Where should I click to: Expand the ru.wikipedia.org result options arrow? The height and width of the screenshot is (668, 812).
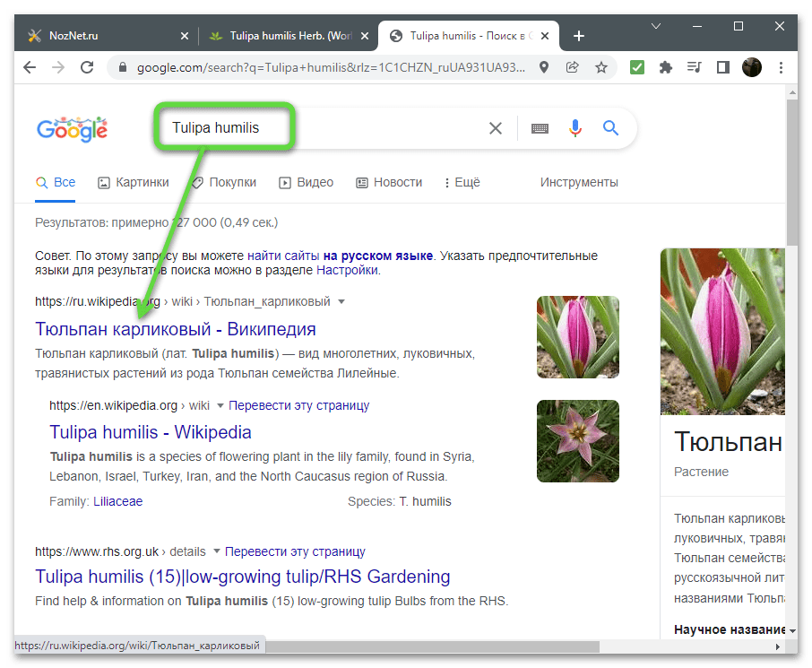click(341, 301)
